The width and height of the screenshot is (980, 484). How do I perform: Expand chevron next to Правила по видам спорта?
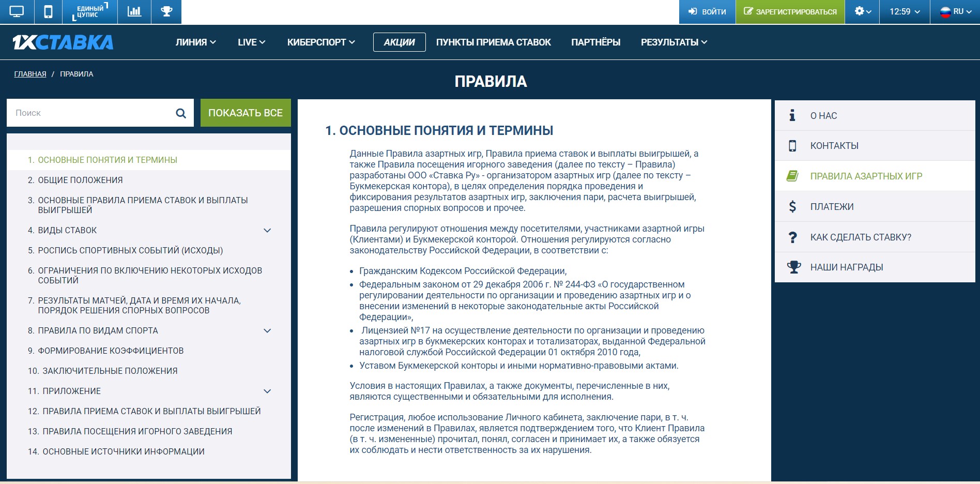(x=267, y=331)
